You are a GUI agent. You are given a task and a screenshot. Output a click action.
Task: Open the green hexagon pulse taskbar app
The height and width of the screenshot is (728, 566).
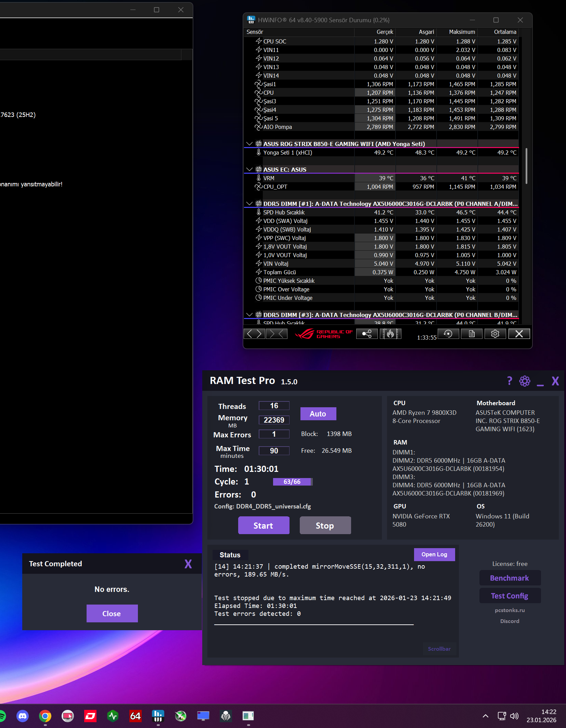pyautogui.click(x=113, y=716)
